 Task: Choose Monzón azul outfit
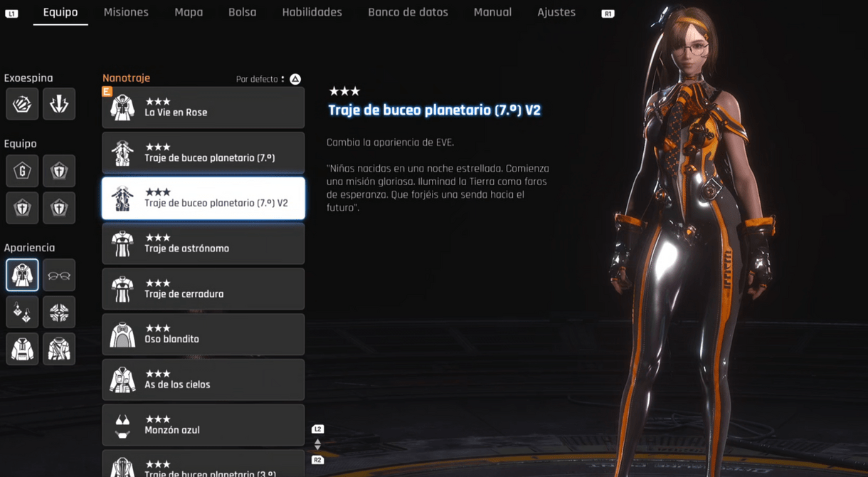click(x=203, y=426)
